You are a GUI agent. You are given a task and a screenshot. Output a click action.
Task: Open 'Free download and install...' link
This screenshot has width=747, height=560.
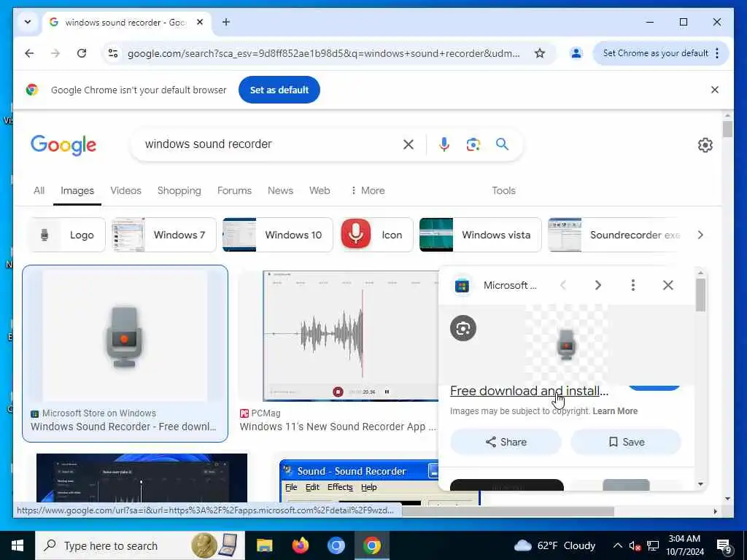click(x=530, y=391)
